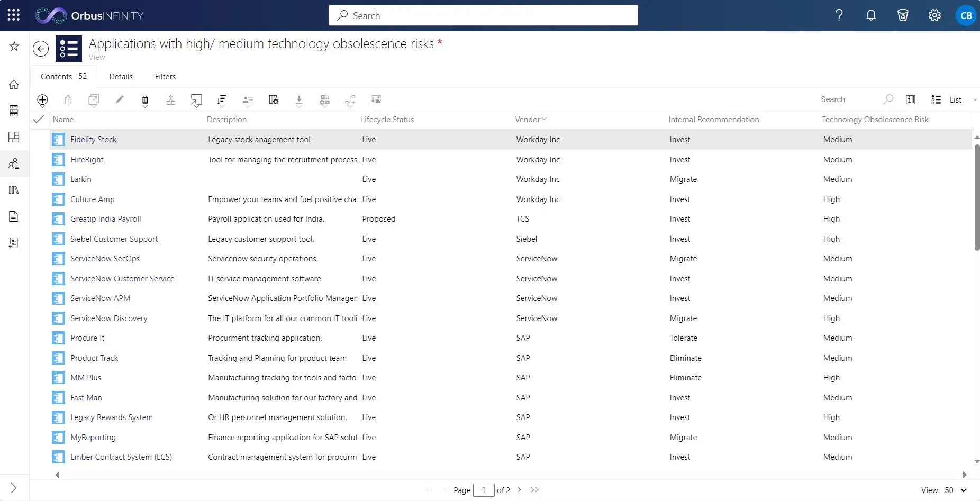The width and height of the screenshot is (980, 501).
Task: Sort by the Name column header
Action: tap(63, 120)
